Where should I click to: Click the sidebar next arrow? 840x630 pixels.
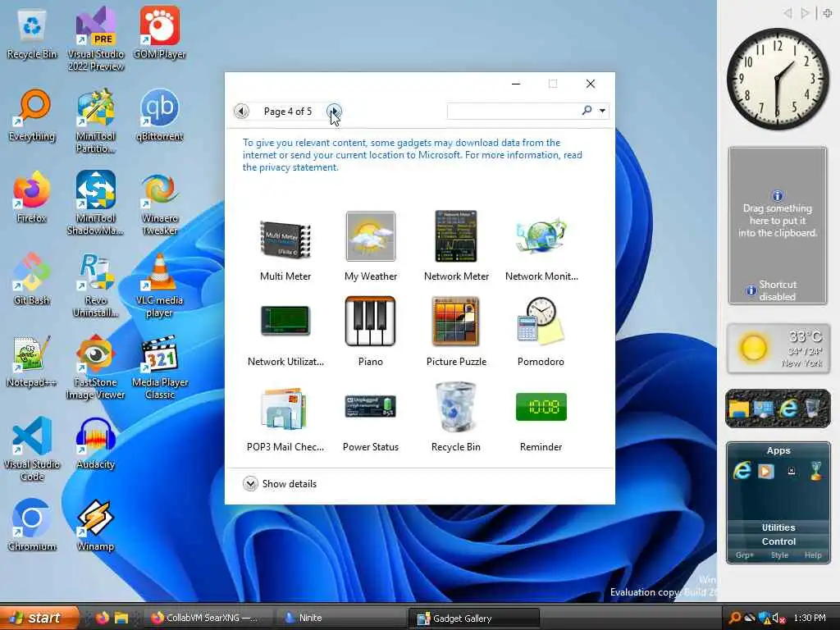pos(805,13)
